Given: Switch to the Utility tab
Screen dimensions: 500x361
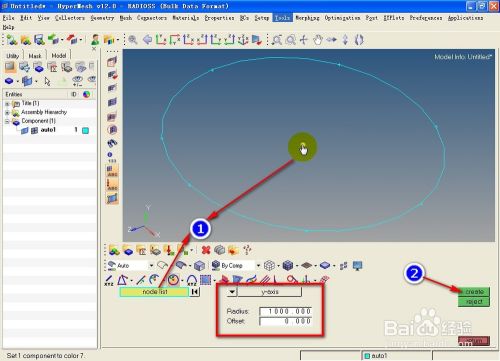Looking at the screenshot, I should click(13, 56).
